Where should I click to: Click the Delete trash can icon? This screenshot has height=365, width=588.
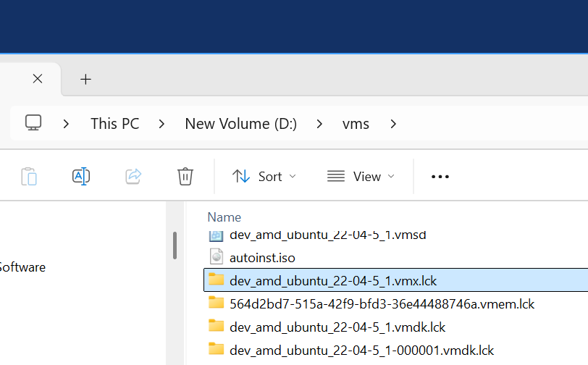[185, 176]
